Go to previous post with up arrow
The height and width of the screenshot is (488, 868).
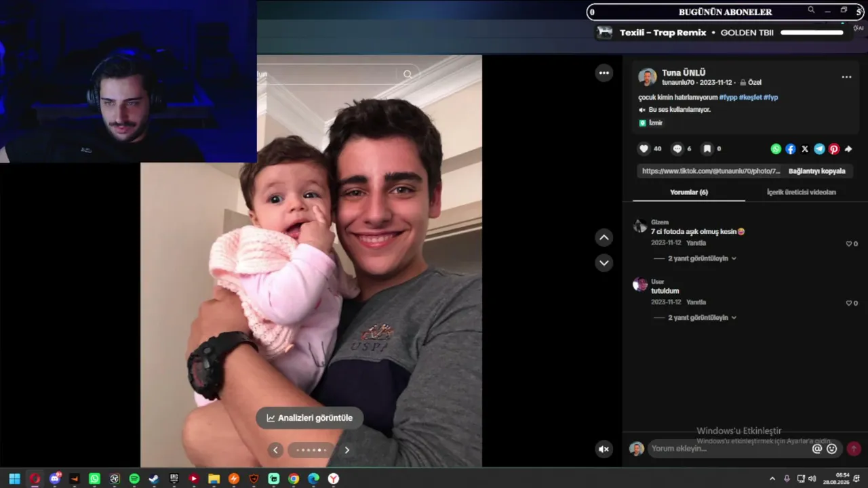point(604,237)
